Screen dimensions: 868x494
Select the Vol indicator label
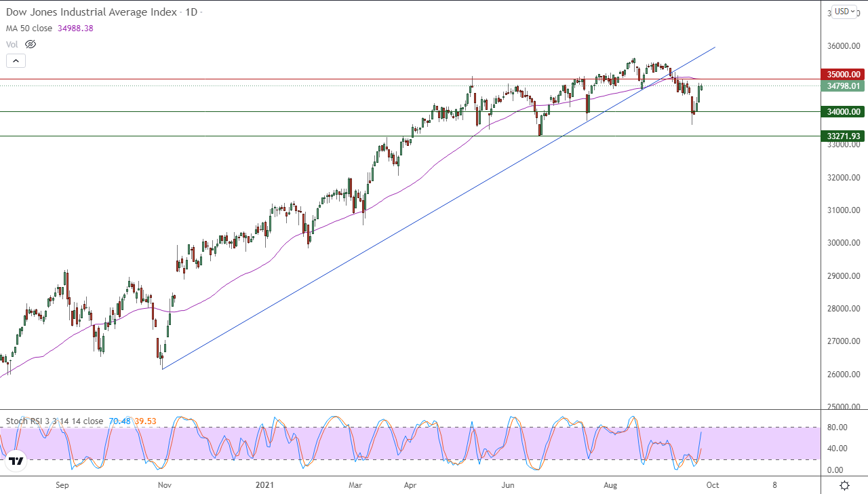click(12, 44)
